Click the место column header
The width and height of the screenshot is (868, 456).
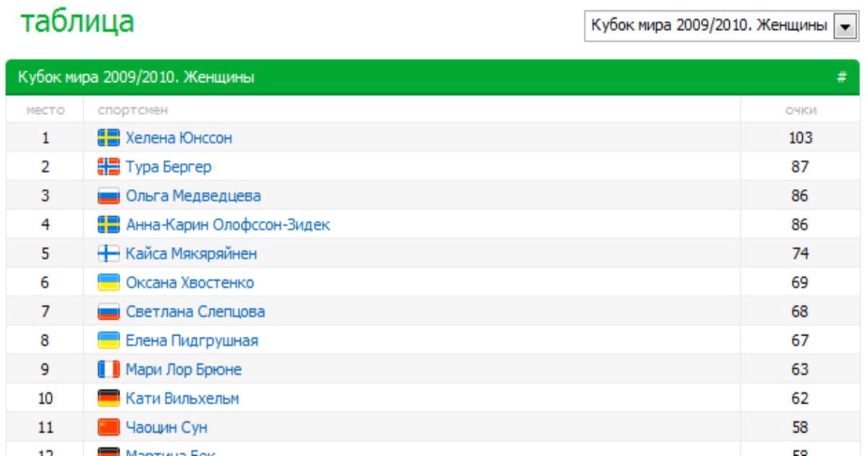(x=45, y=110)
